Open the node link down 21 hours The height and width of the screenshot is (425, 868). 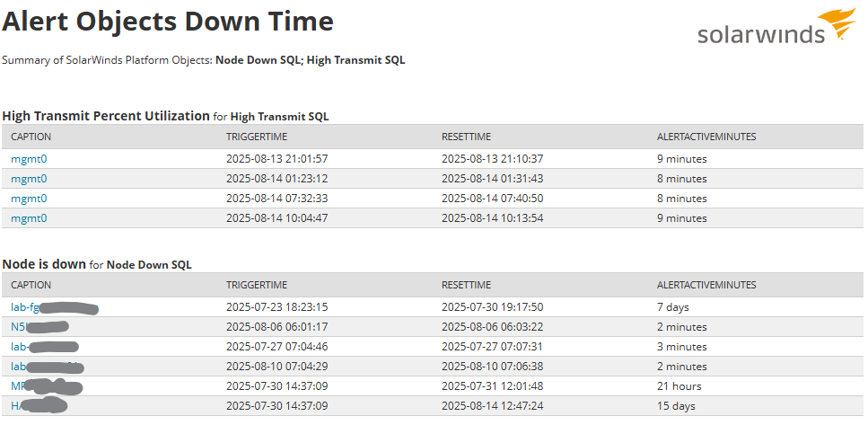click(x=47, y=386)
